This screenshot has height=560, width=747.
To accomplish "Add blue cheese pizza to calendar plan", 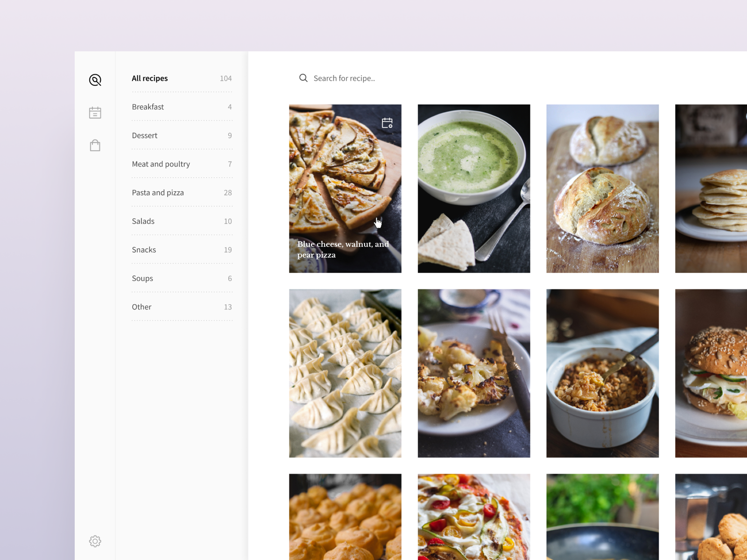I will (387, 123).
